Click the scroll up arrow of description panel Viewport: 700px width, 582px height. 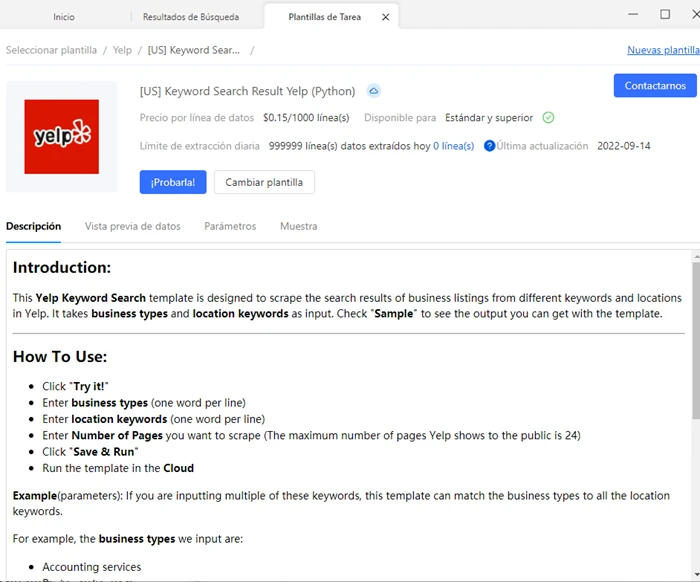[696, 257]
